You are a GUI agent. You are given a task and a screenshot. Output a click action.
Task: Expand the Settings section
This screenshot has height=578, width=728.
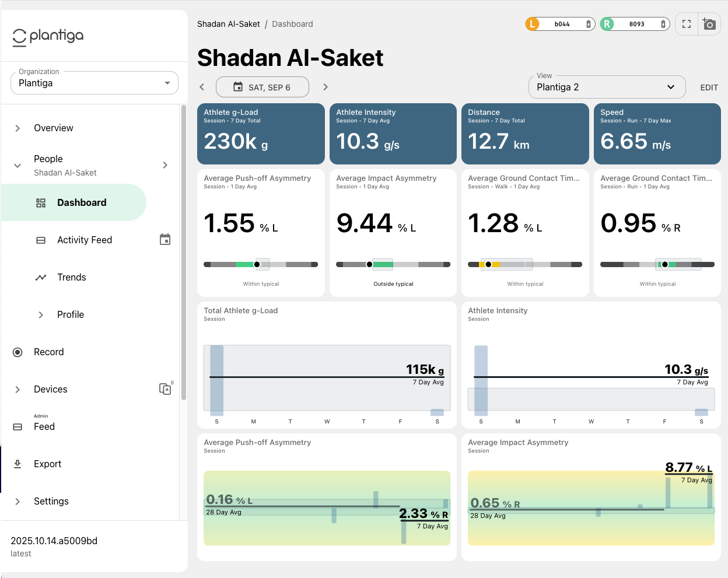coord(17,502)
